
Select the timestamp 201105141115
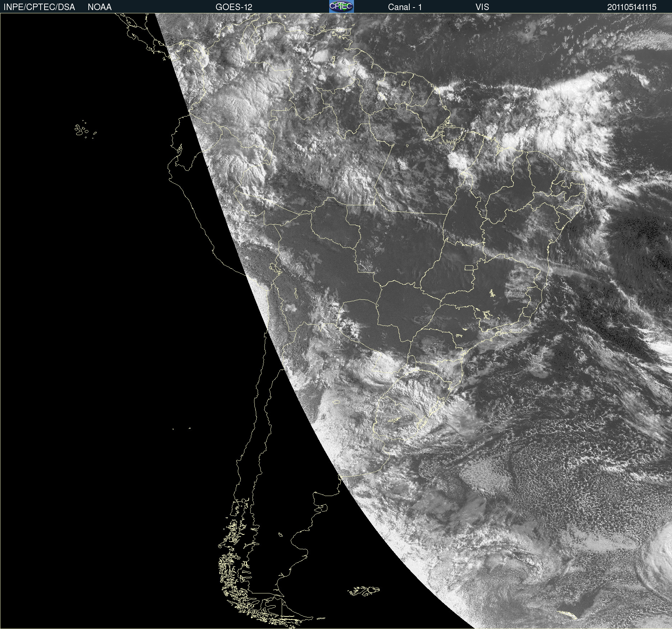(x=632, y=7)
